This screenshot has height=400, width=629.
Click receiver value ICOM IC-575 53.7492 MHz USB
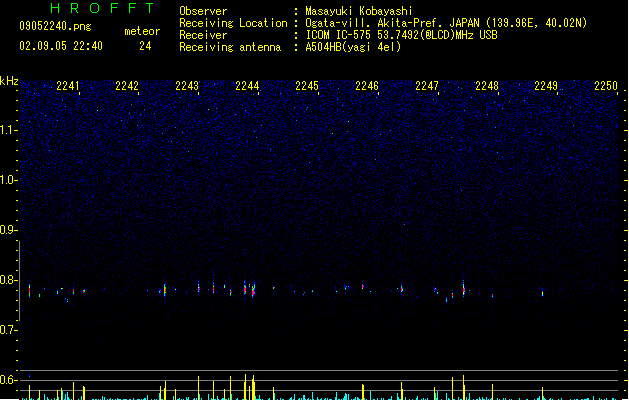[x=402, y=35]
